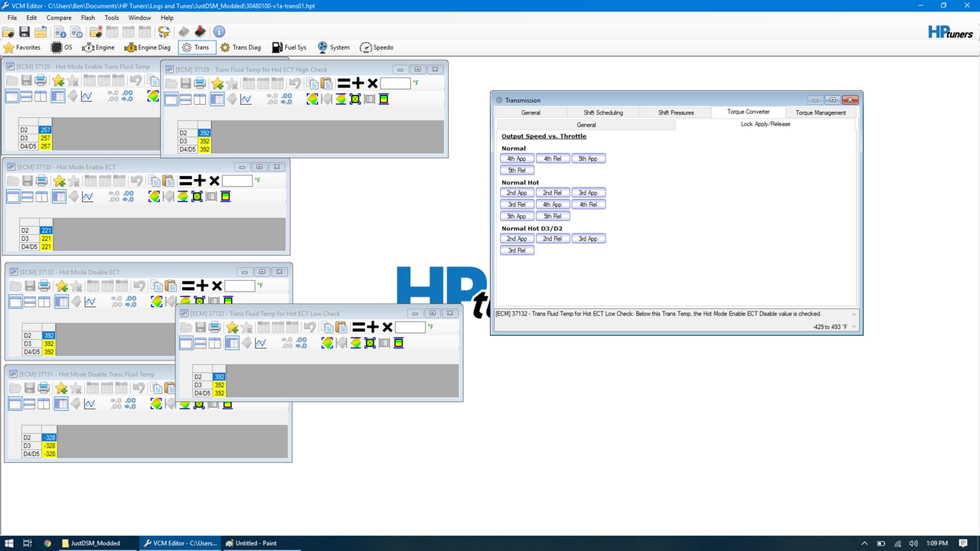
Task: Click print icon in 37131 Disable Trans Fluid window
Action: 44,388
